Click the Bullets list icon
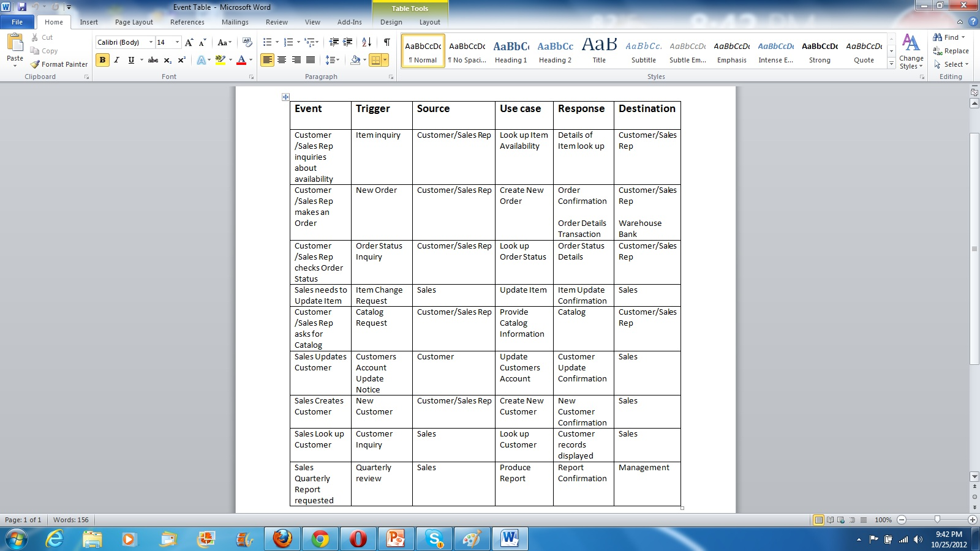The image size is (980, 551). [267, 42]
